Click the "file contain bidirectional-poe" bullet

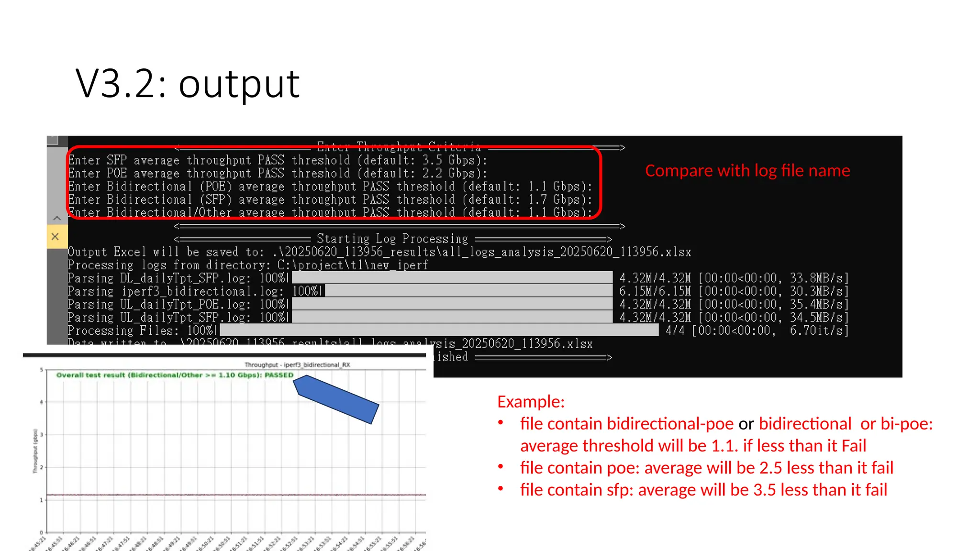point(726,434)
